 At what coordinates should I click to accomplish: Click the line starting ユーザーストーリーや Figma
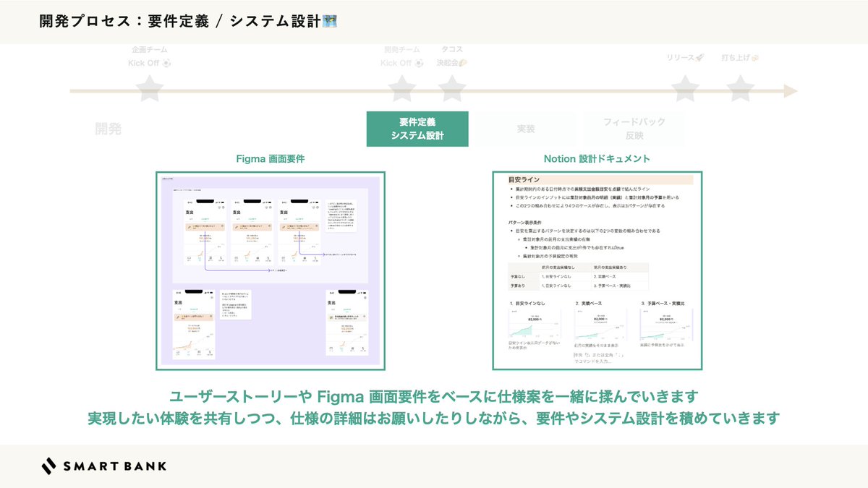tap(433, 396)
